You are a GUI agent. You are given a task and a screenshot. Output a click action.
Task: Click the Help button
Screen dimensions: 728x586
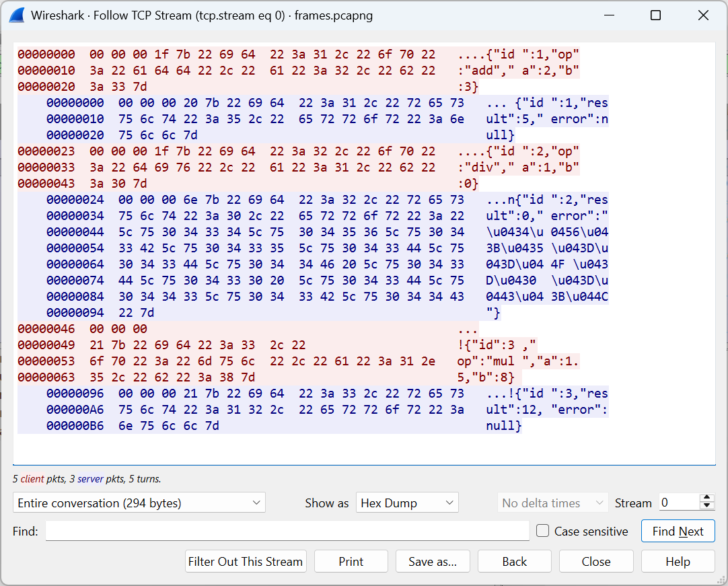pos(678,561)
